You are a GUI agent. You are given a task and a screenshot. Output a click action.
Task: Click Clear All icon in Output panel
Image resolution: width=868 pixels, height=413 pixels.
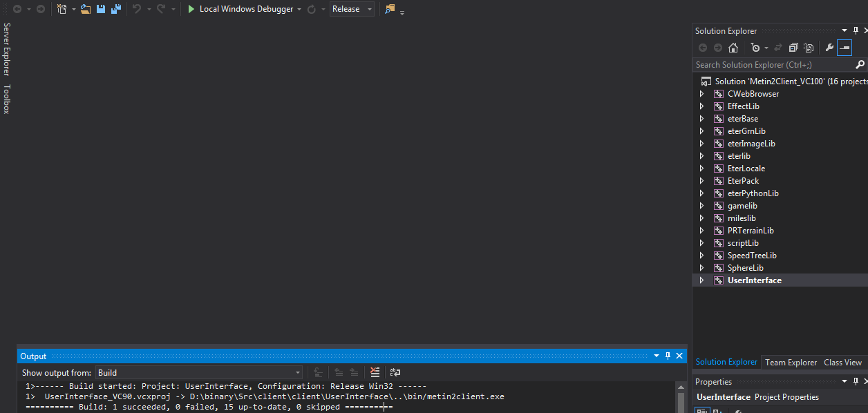(375, 373)
